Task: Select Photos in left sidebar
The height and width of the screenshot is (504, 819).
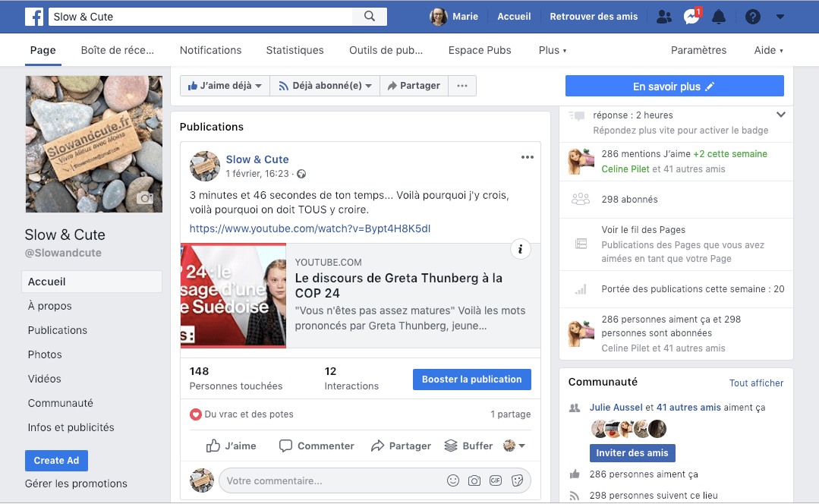Action: (45, 354)
